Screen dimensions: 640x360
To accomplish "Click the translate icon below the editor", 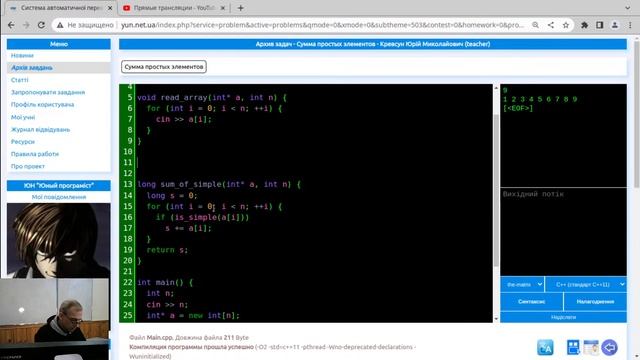I will [545, 347].
